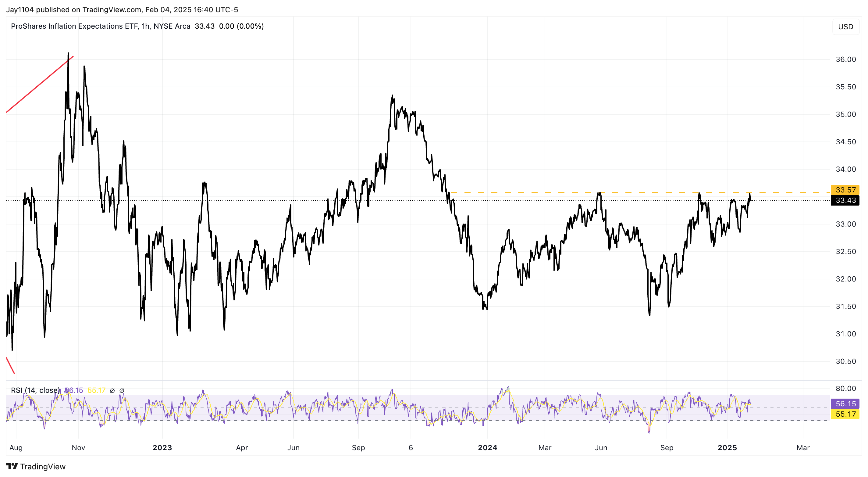The width and height of the screenshot is (868, 477).
Task: Click the RSI (14, close) indicator legend
Action: pyautogui.click(x=35, y=390)
